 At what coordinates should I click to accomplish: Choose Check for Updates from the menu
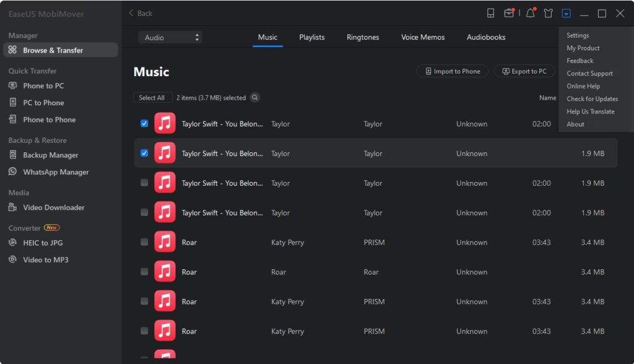592,99
